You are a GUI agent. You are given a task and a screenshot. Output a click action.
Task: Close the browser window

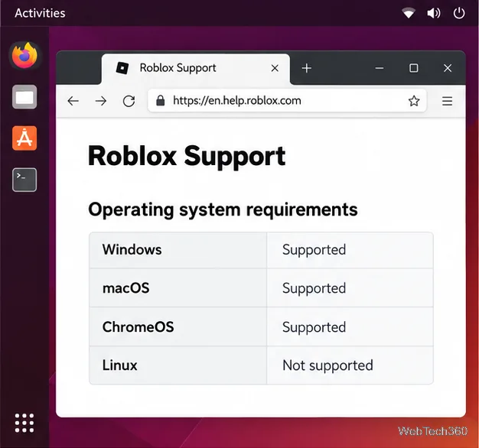pyautogui.click(x=448, y=68)
